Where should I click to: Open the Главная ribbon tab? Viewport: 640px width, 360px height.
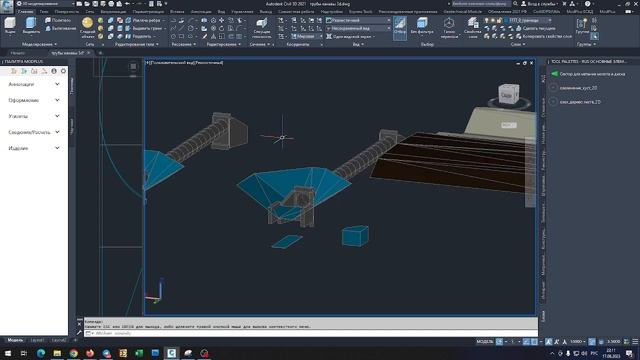pos(25,12)
